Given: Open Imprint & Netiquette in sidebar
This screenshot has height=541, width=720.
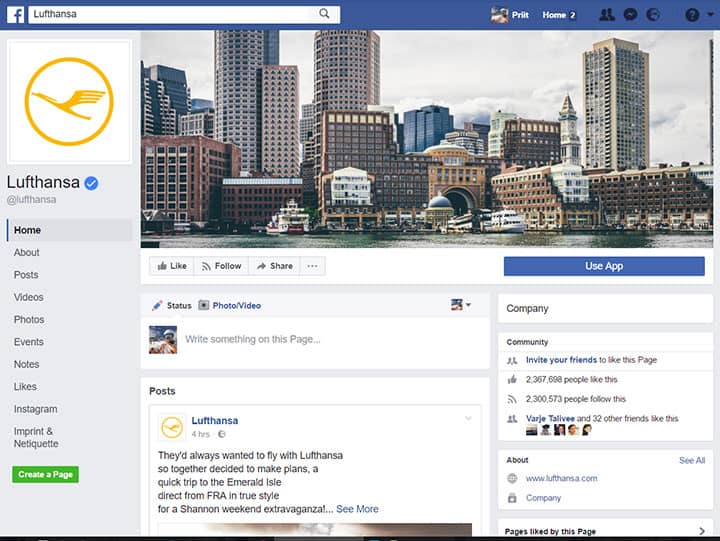Looking at the screenshot, I should (x=36, y=437).
